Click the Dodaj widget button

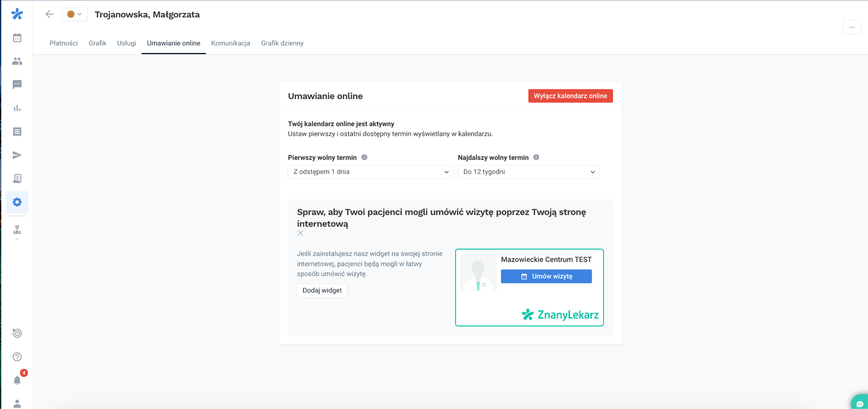322,290
